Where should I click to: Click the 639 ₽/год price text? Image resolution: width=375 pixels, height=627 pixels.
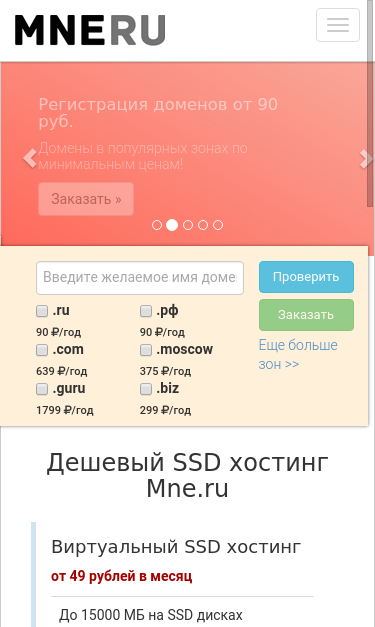[x=62, y=371]
